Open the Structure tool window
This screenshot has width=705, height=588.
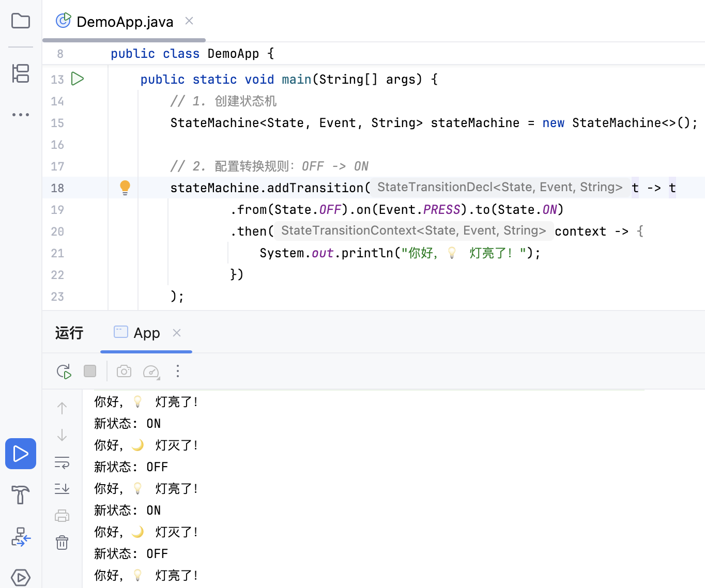pyautogui.click(x=21, y=73)
